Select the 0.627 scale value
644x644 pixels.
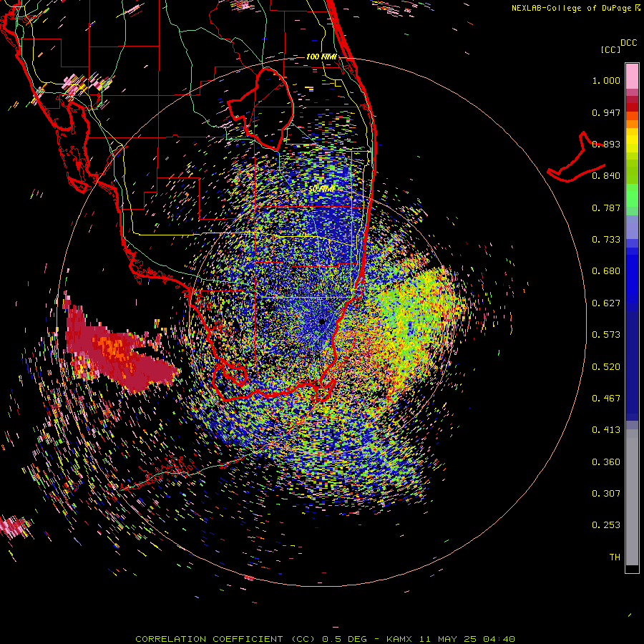[x=606, y=303]
